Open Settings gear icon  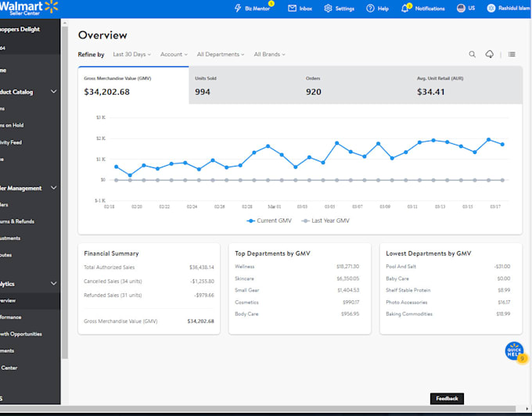(x=328, y=8)
